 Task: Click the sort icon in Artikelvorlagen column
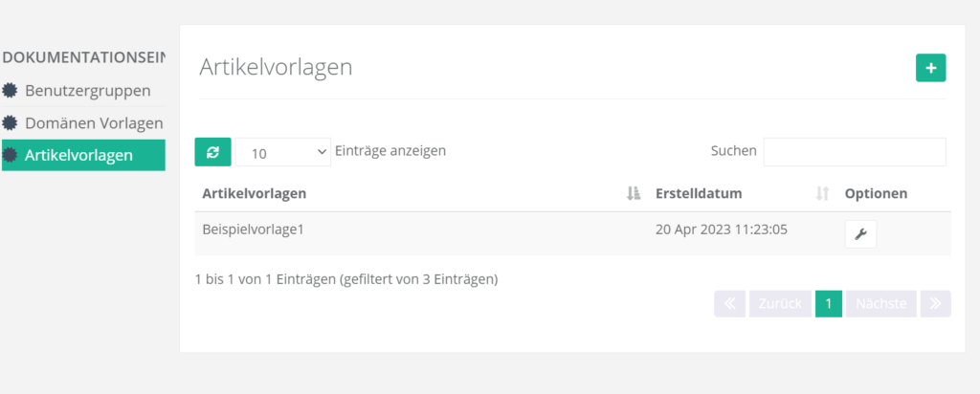pyautogui.click(x=632, y=194)
